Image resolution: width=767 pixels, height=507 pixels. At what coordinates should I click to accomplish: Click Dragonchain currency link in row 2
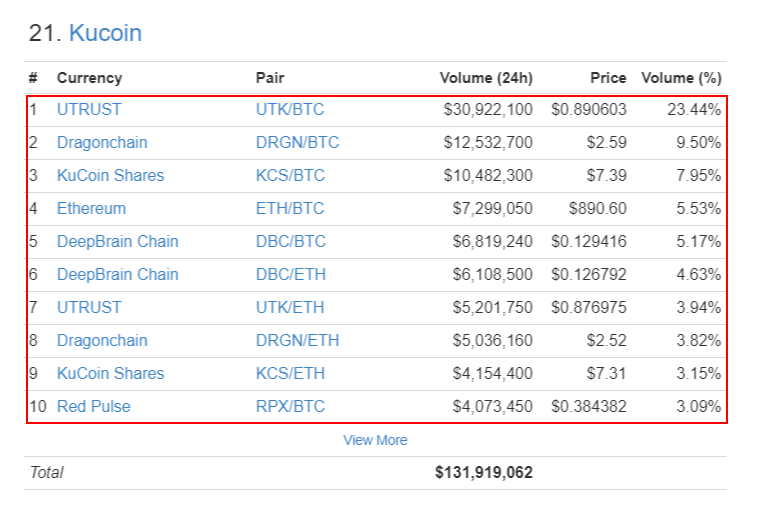point(102,142)
